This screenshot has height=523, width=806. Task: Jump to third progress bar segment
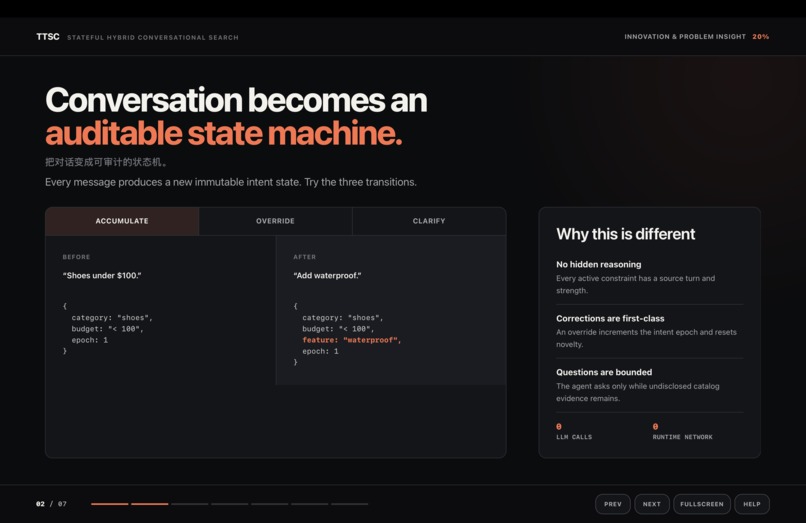190,504
